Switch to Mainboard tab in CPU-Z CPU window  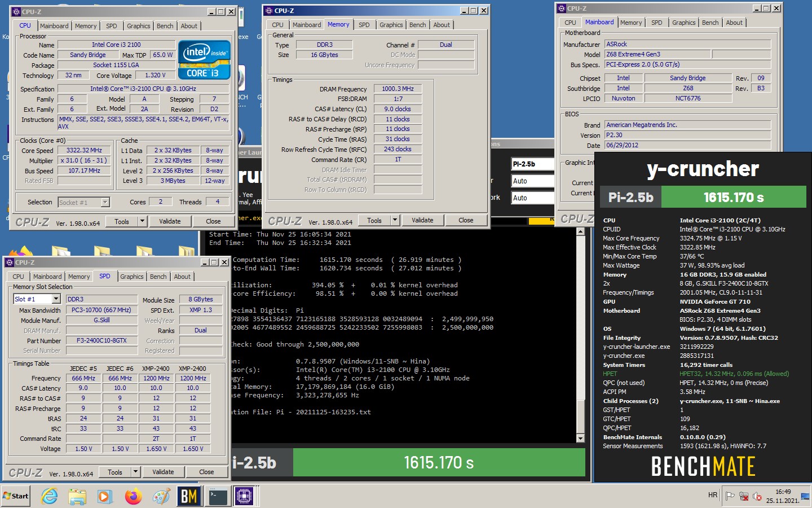click(x=54, y=26)
